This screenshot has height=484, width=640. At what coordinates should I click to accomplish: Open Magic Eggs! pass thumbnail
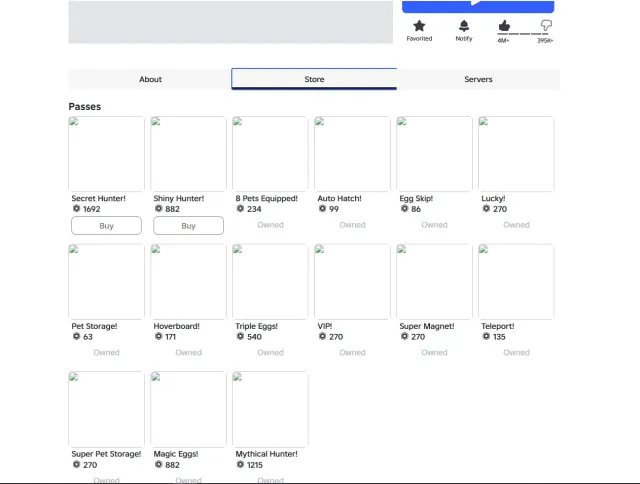189,409
